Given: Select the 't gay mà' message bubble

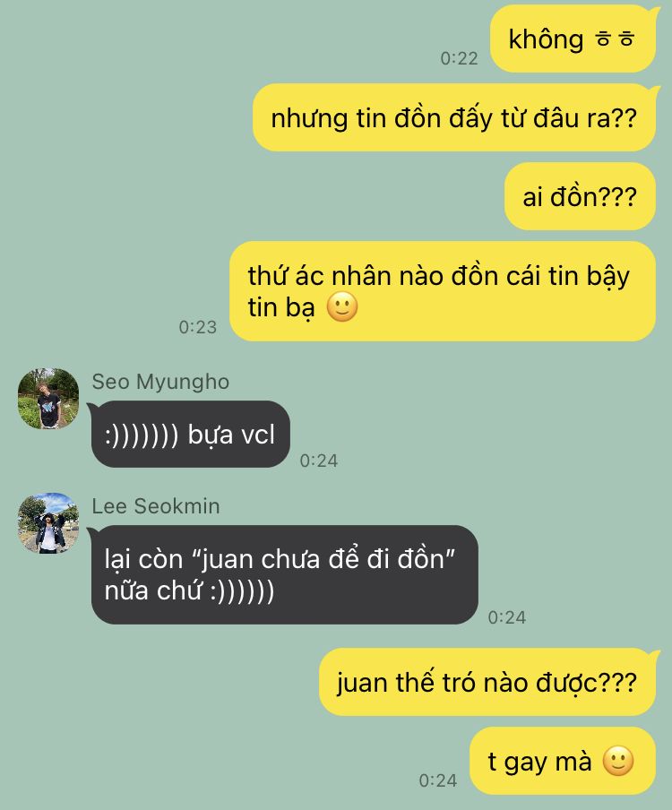Looking at the screenshot, I should (563, 761).
